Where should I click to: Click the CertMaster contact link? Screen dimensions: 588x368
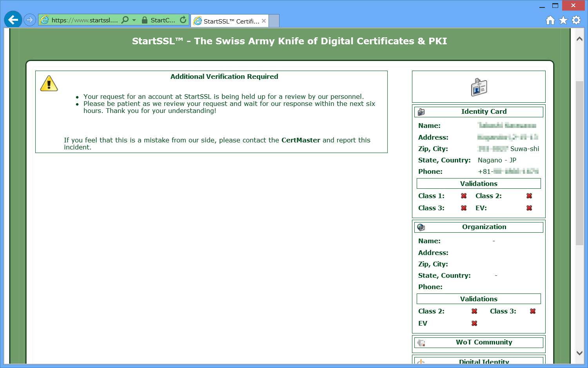pyautogui.click(x=301, y=140)
